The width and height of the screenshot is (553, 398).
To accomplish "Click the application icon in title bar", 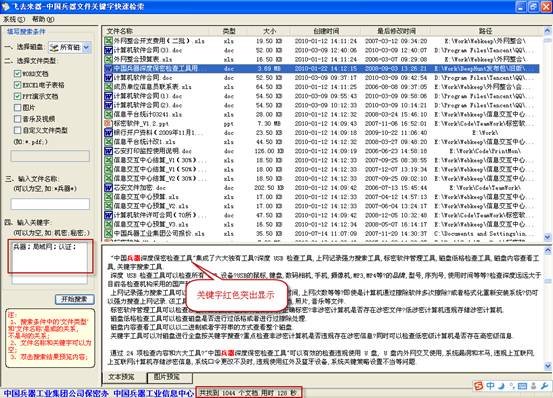I will (x=5, y=6).
